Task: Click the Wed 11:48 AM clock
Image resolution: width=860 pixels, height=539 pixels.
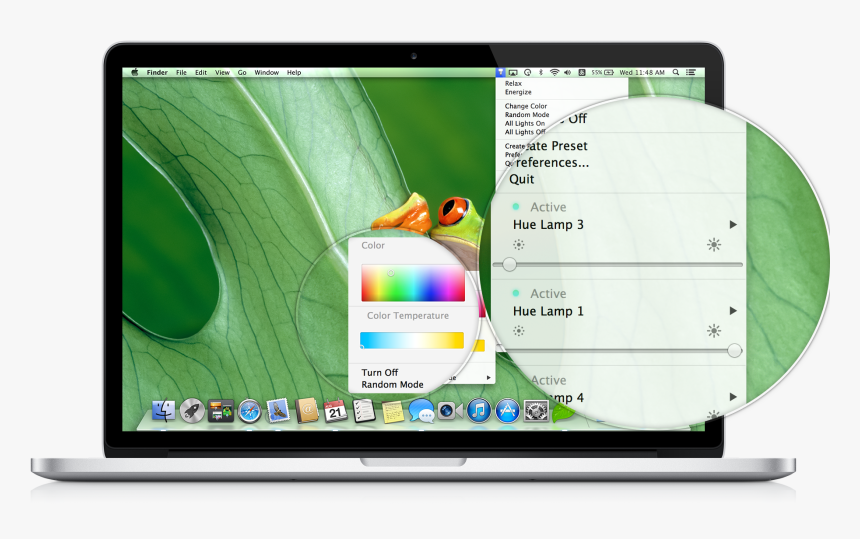Action: 642,72
